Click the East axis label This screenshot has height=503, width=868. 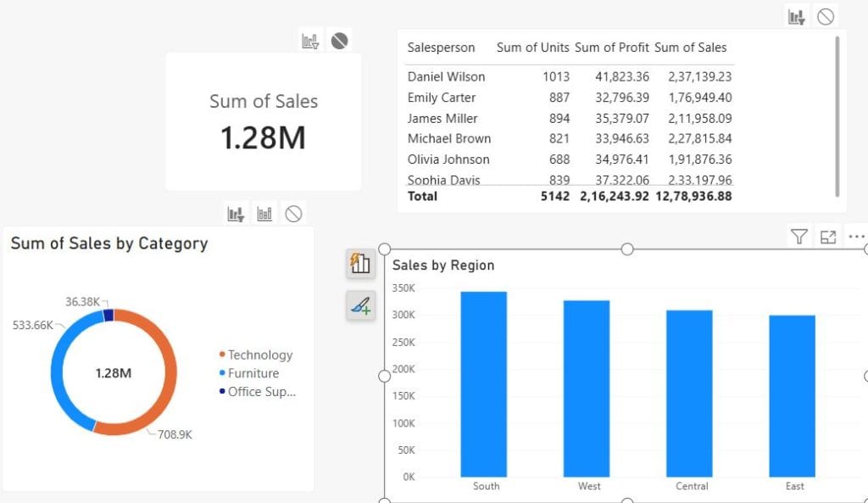tap(794, 486)
